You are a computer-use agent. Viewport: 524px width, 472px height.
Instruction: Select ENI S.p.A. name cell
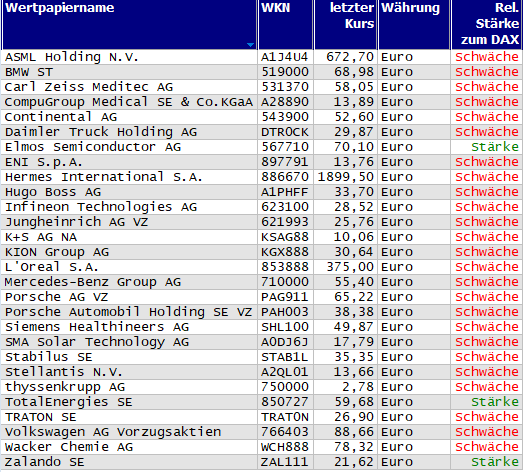pos(43,162)
